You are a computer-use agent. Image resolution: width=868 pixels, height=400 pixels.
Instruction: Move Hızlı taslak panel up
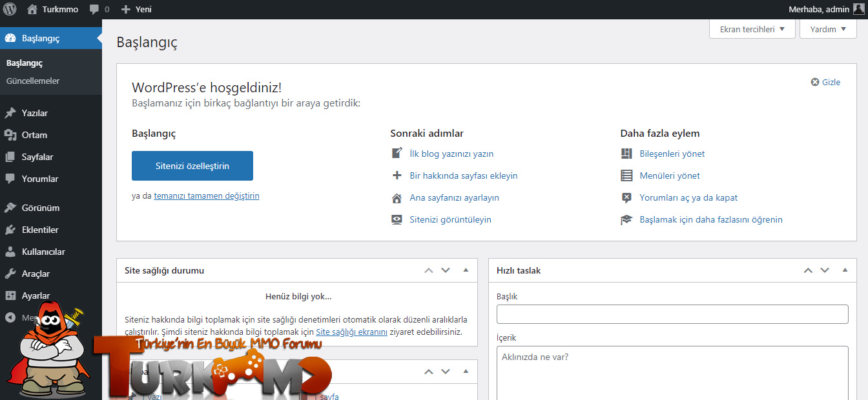pos(808,270)
